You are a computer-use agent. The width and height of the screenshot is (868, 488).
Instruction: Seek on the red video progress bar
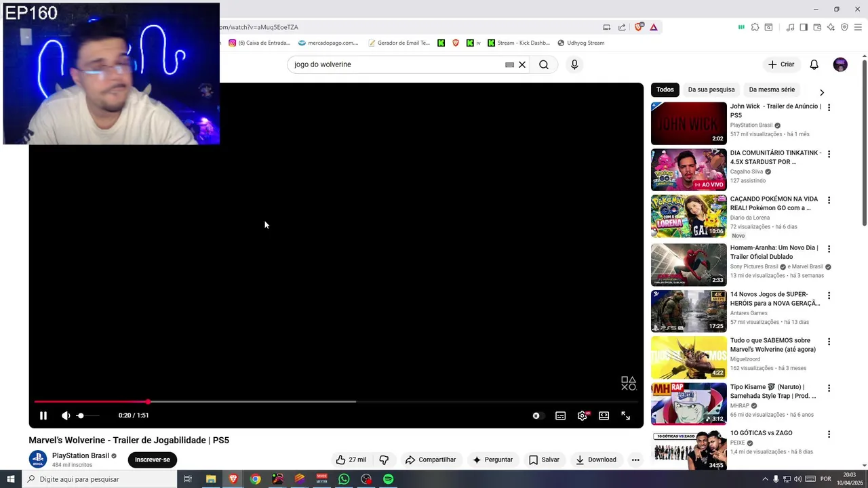[x=336, y=402]
